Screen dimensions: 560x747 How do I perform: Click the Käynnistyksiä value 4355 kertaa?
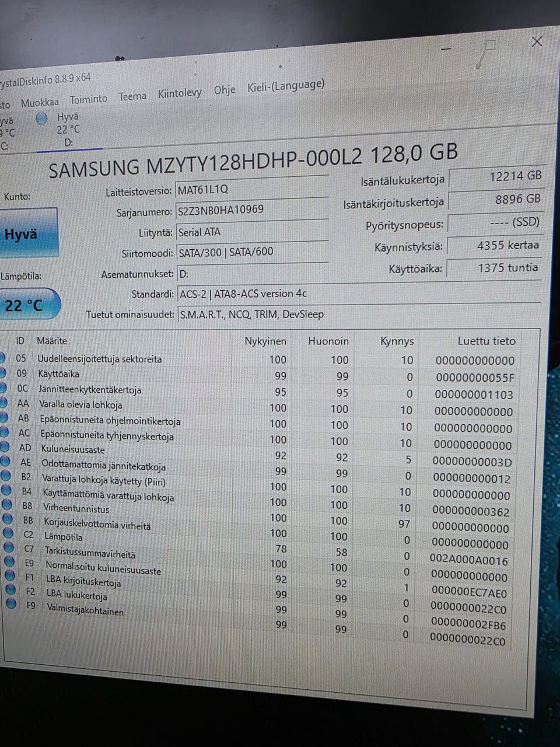496,245
